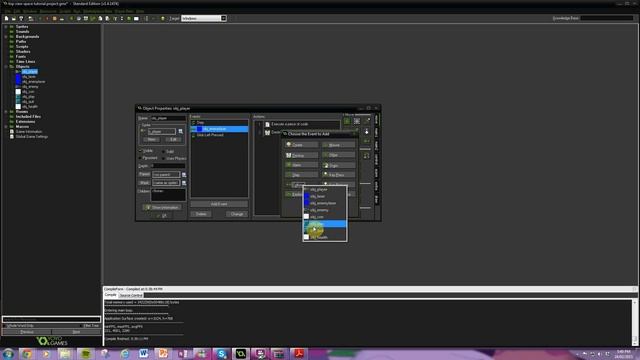640x360 pixels.
Task: Click sprite chooser icon beside sprite field
Action: tap(180, 131)
